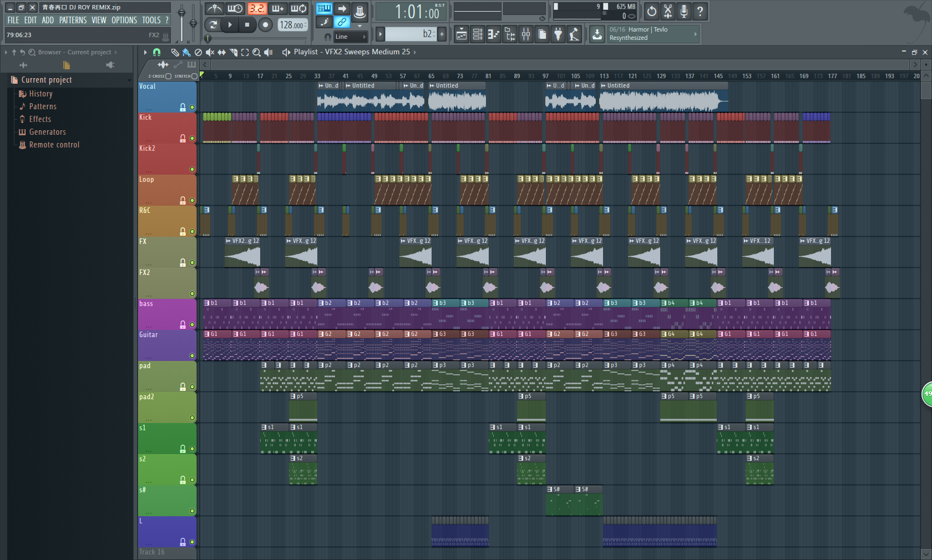932x560 pixels.
Task: Click the microphone one-click recording icon
Action: point(683,11)
